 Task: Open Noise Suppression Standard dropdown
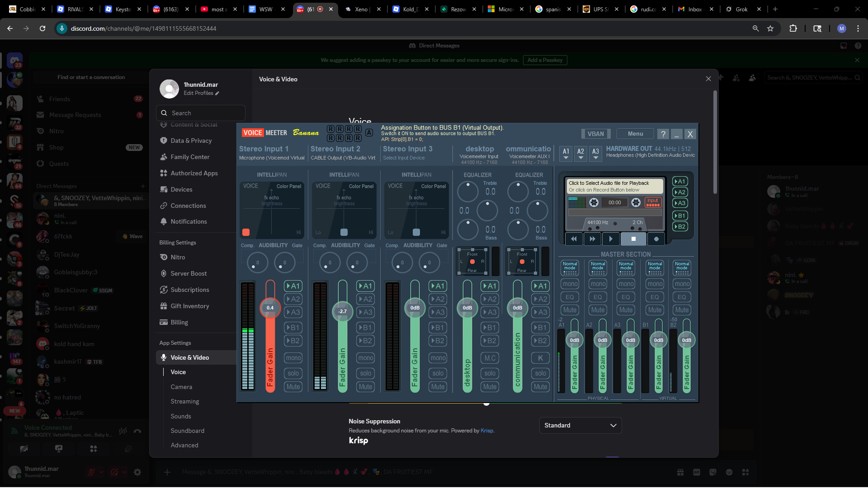click(x=580, y=426)
